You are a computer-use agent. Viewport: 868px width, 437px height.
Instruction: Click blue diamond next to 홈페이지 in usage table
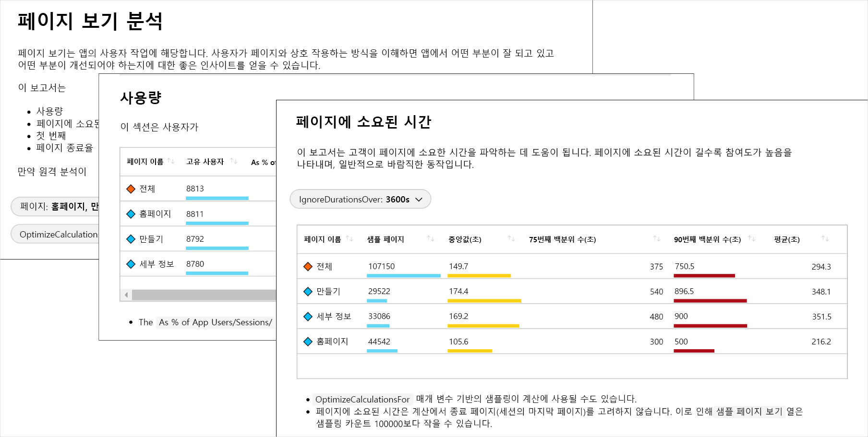pos(131,213)
